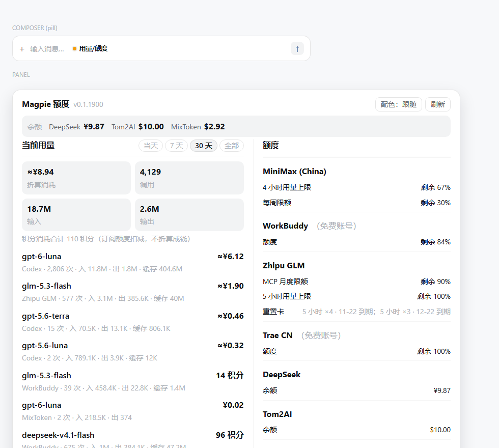Image resolution: width=499 pixels, height=448 pixels.
Task: Click the MiniMax (China) heading
Action: [x=294, y=172]
